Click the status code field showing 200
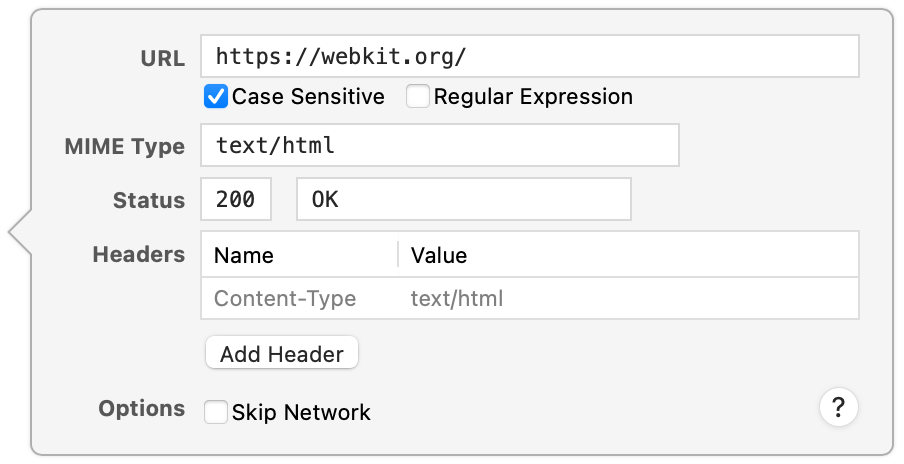Viewport: 904px width, 464px height. (235, 200)
